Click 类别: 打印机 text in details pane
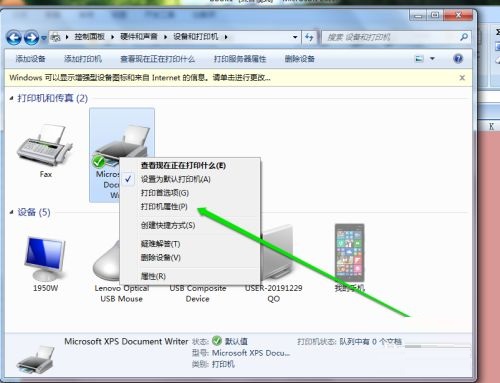The height and width of the screenshot is (383, 500). coord(213,364)
